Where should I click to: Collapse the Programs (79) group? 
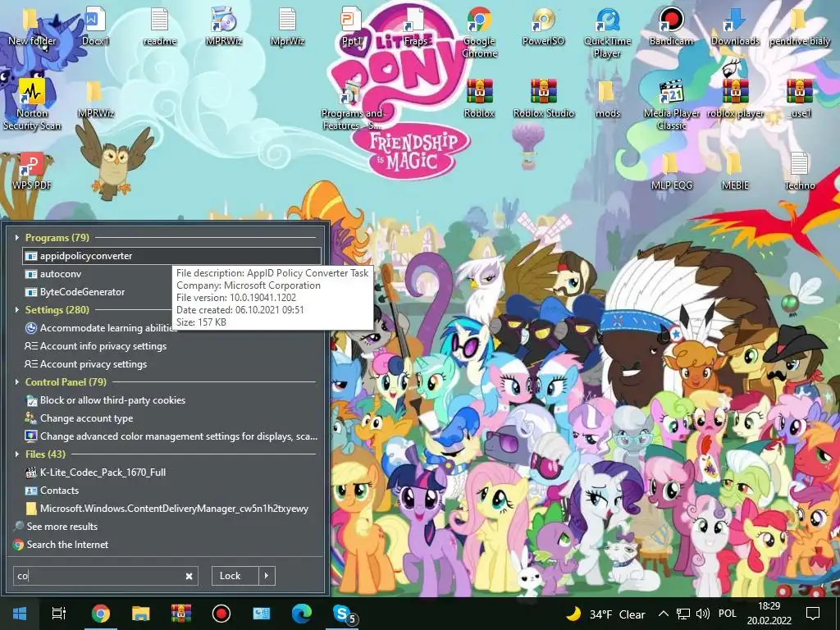click(16, 237)
